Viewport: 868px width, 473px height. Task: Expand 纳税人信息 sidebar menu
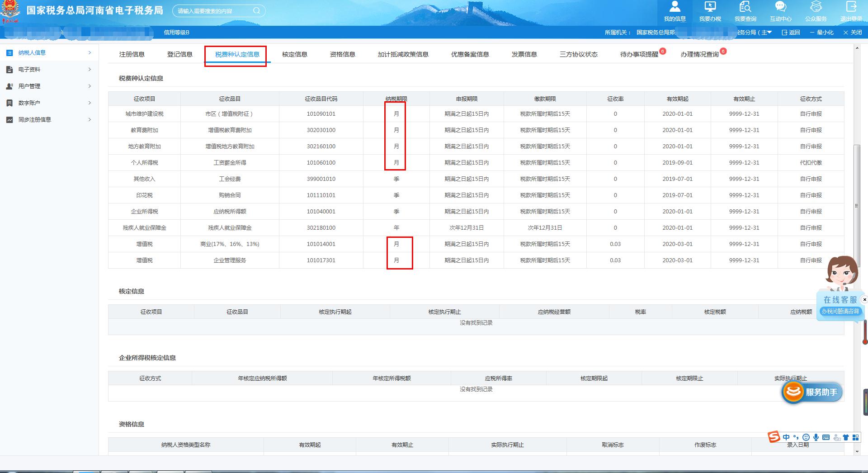coord(49,53)
